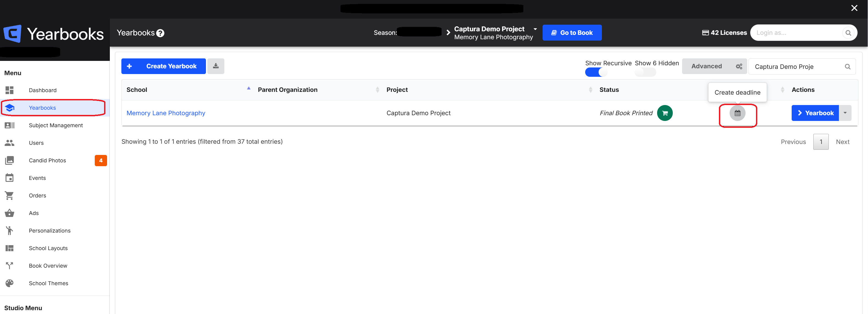Image resolution: width=868 pixels, height=314 pixels.
Task: Click the Captura Demo Project table cell
Action: pyautogui.click(x=418, y=113)
